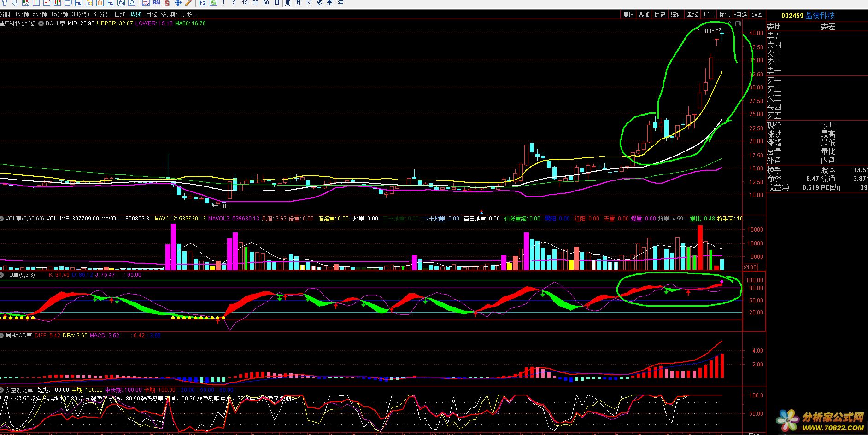
Task: Switch to 60-minute period button '60'
Action: click(266, 3)
